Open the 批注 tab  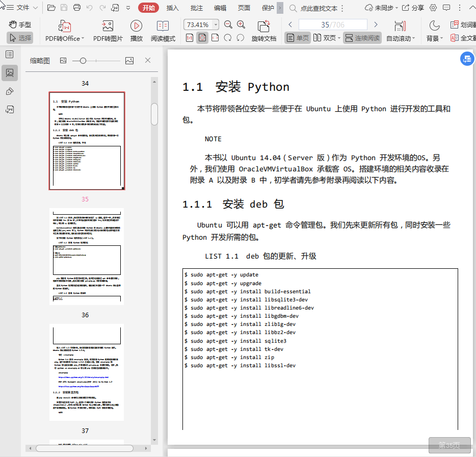point(196,8)
